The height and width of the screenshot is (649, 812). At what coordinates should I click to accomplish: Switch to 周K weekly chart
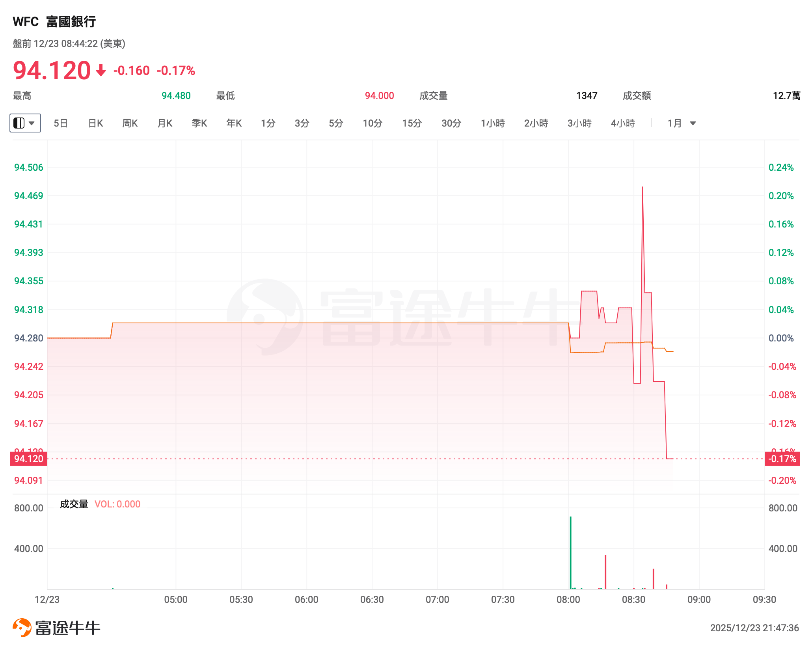(x=130, y=123)
